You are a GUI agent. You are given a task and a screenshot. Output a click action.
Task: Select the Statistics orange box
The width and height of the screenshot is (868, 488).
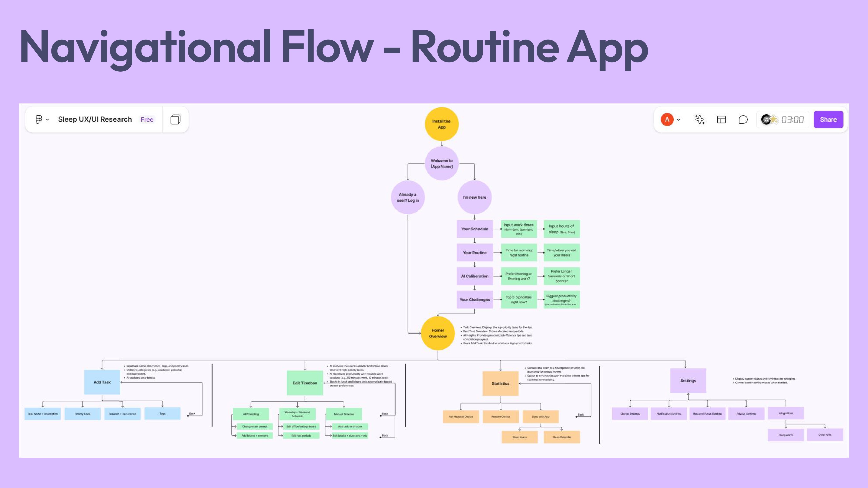[500, 383]
